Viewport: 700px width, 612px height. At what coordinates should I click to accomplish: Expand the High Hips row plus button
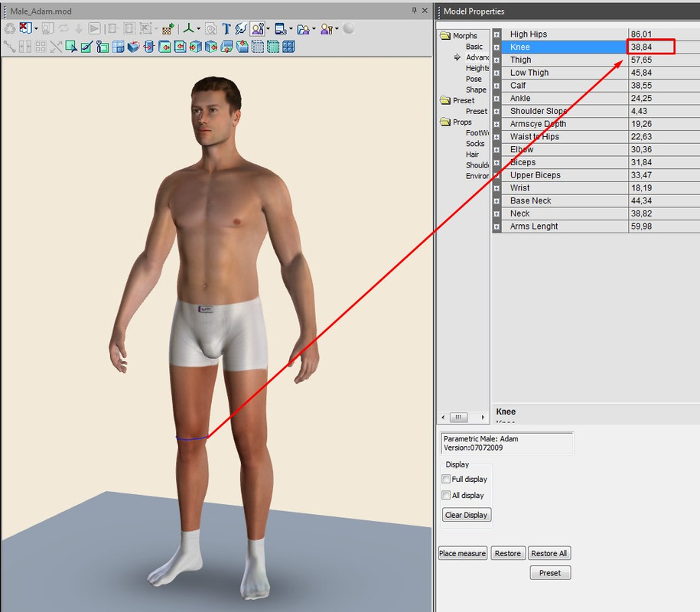click(497, 34)
